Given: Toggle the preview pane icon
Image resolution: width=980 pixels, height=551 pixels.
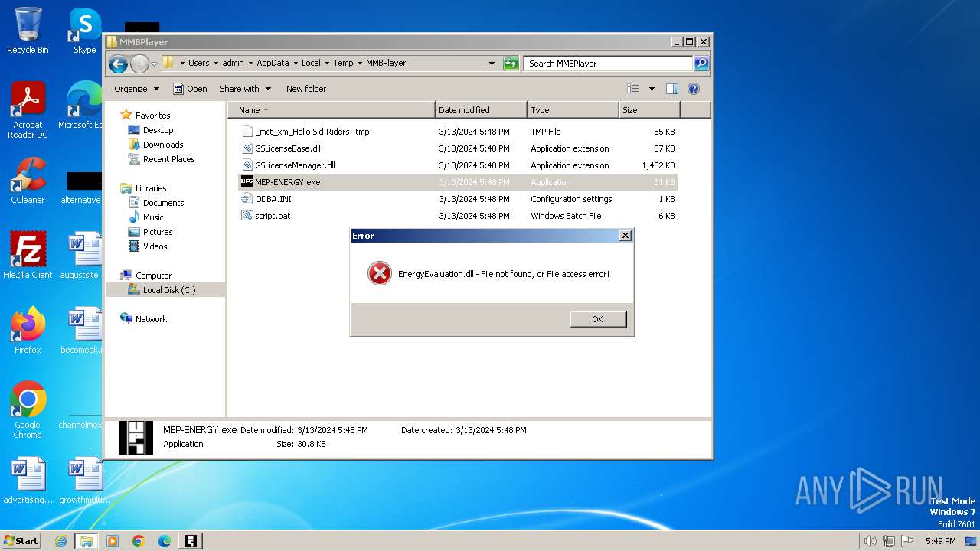Looking at the screenshot, I should tap(671, 89).
